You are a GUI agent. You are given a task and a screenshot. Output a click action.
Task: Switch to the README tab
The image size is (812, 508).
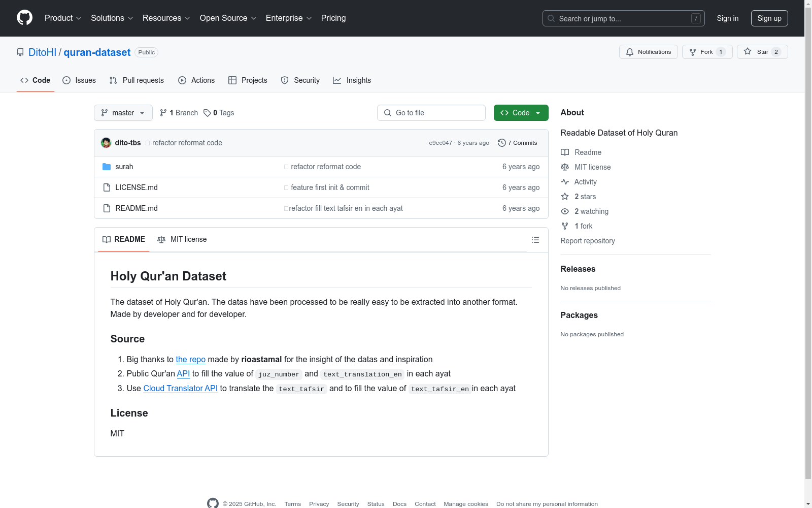[124, 239]
